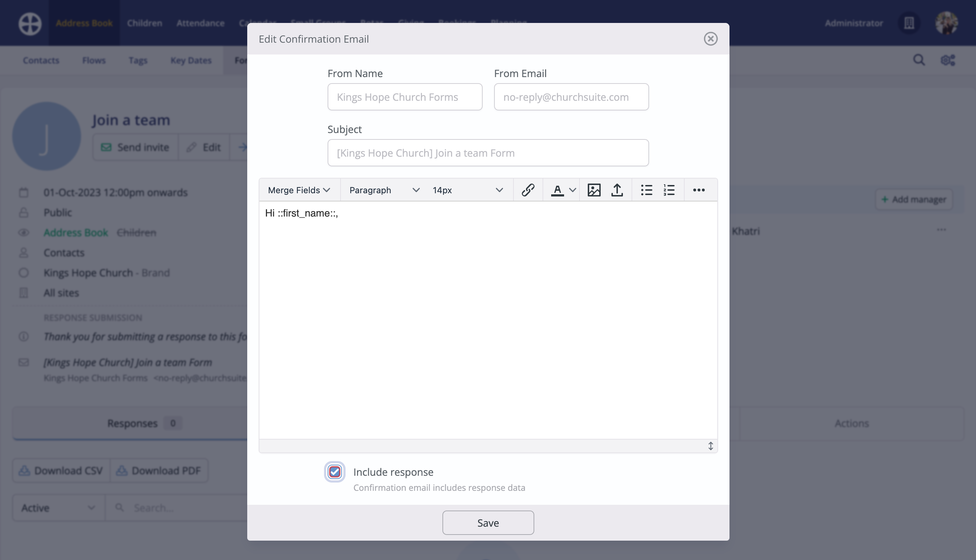Viewport: 976px width, 560px height.
Task: Open the Active status filter dropdown
Action: pyautogui.click(x=58, y=508)
